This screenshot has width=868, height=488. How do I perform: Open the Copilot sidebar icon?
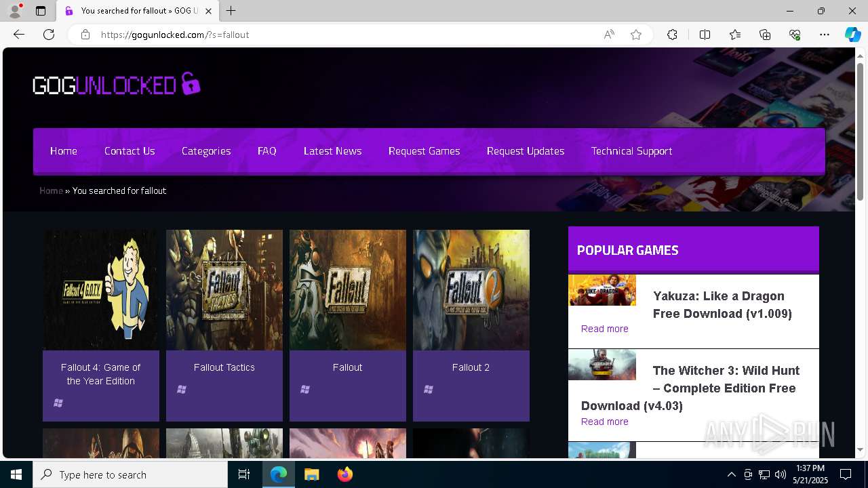(x=852, y=35)
